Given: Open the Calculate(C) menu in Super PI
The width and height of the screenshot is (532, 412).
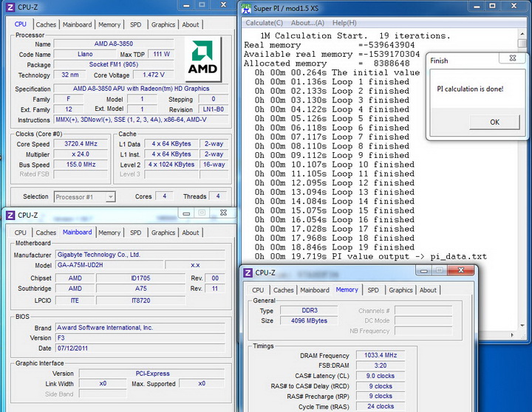Looking at the screenshot, I should [264, 23].
